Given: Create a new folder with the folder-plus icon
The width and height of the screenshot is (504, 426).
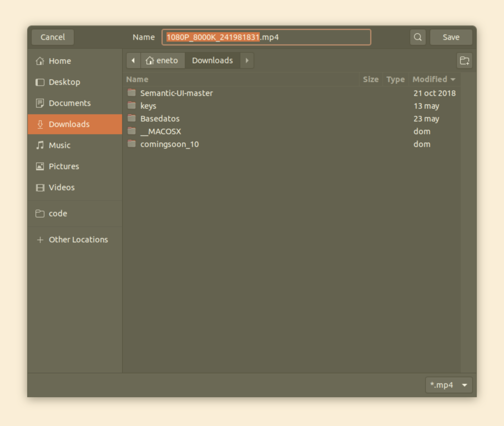Looking at the screenshot, I should click(465, 60).
